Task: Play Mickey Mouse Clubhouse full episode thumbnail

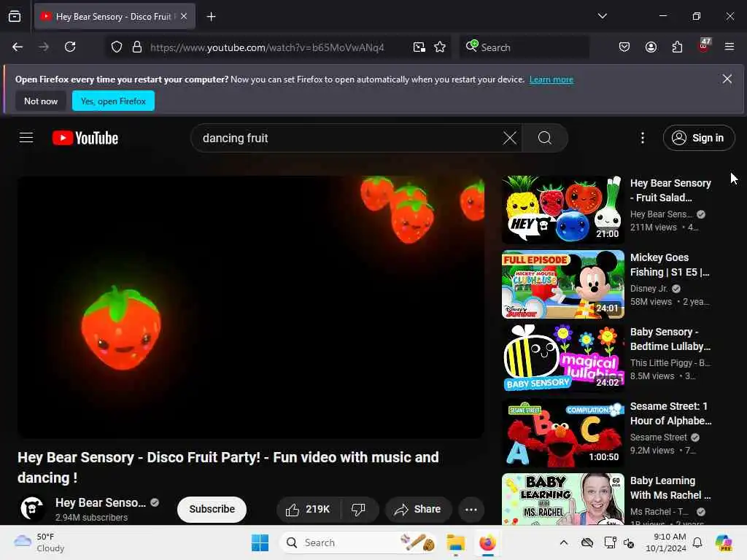Action: click(562, 284)
